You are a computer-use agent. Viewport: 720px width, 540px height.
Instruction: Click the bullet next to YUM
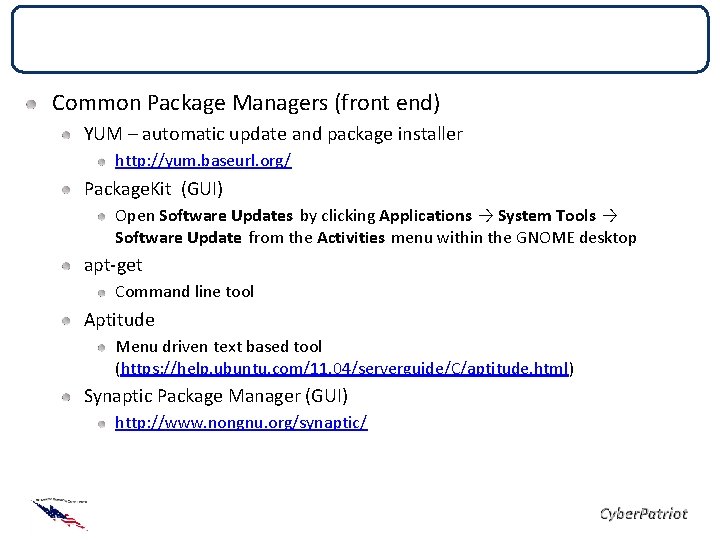coord(66,135)
